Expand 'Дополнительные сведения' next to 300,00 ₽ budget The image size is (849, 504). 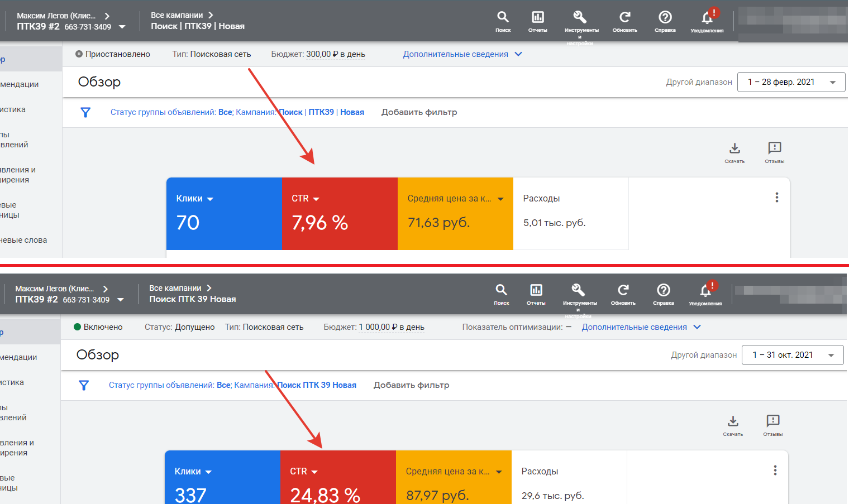point(462,54)
